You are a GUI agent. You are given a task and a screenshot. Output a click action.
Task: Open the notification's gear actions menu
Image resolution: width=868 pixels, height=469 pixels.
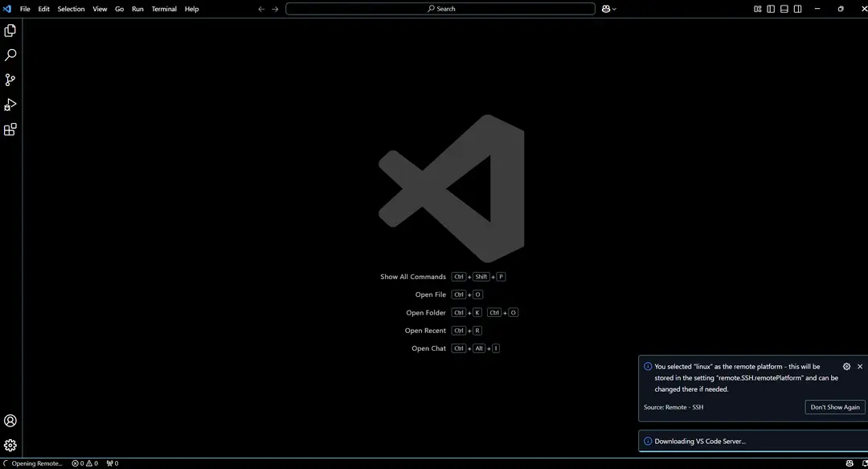(x=846, y=367)
